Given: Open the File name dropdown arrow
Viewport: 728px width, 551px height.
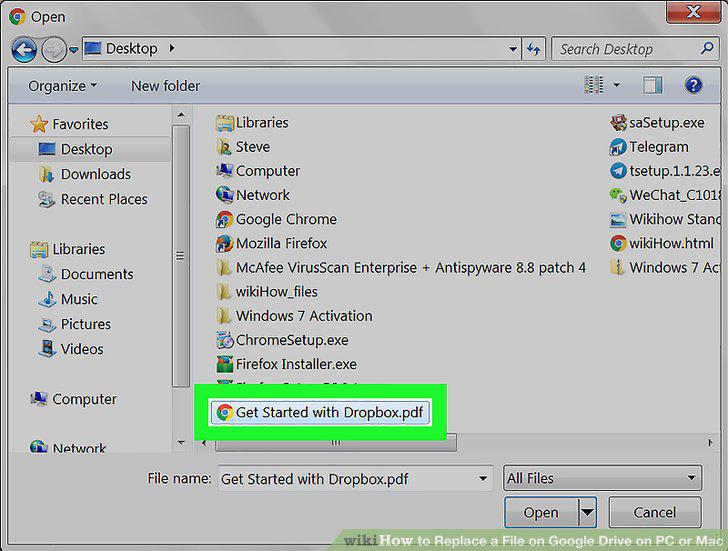Looking at the screenshot, I should click(x=483, y=479).
